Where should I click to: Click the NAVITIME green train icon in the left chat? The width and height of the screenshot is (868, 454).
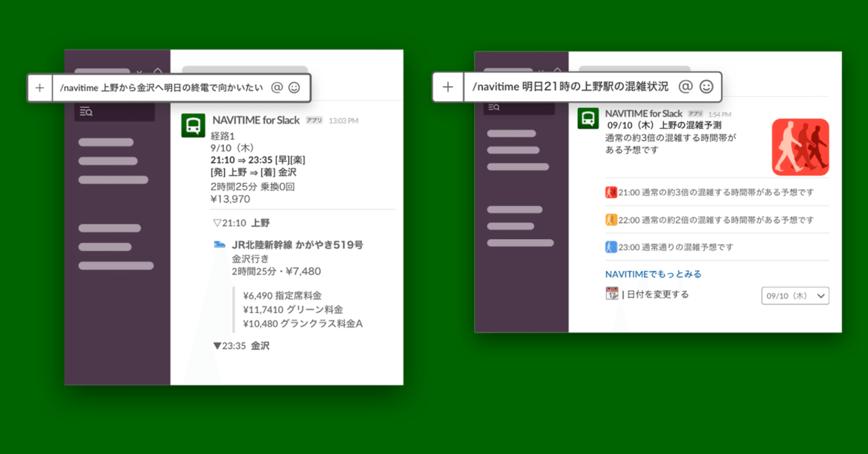[x=193, y=125]
